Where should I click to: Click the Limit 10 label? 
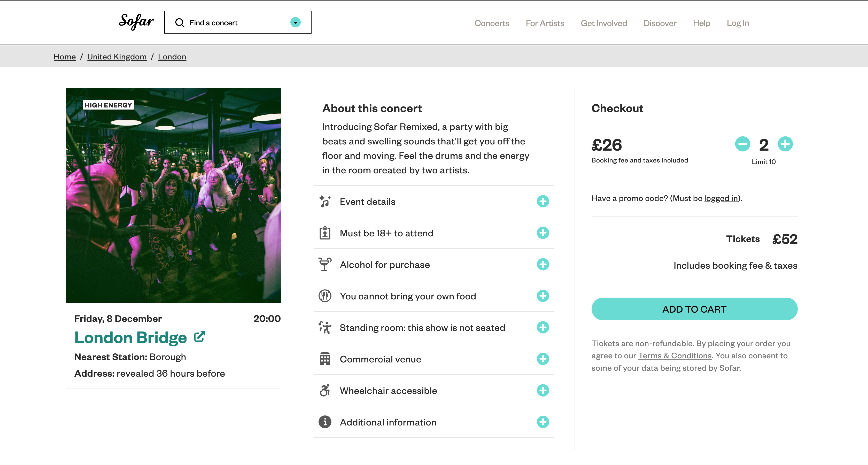[x=764, y=162]
